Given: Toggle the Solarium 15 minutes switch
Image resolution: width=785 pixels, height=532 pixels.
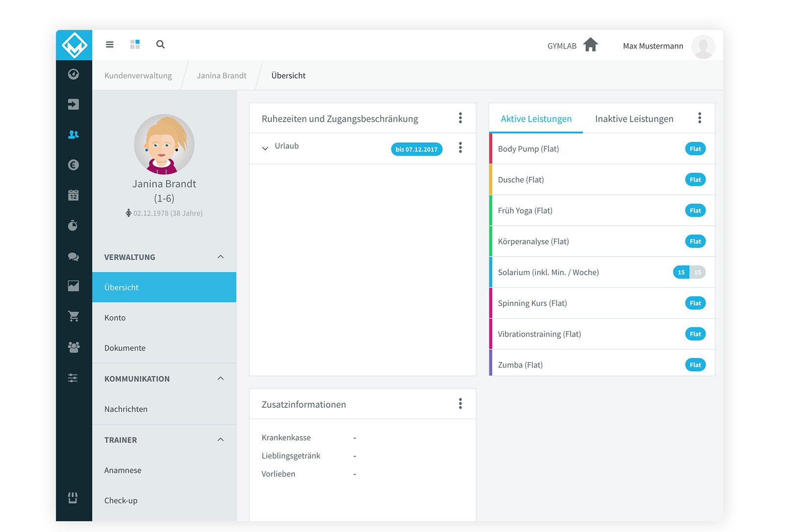Looking at the screenshot, I should click(x=689, y=272).
